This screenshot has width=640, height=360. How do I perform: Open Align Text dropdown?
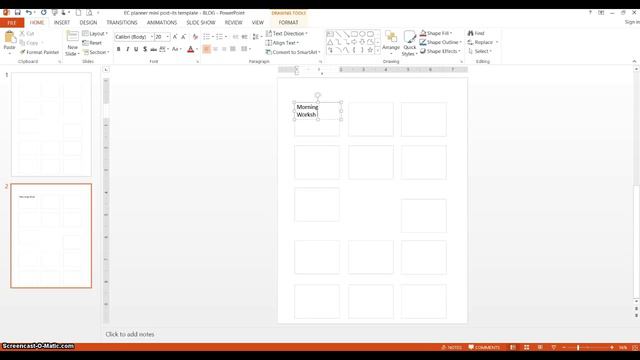click(282, 43)
